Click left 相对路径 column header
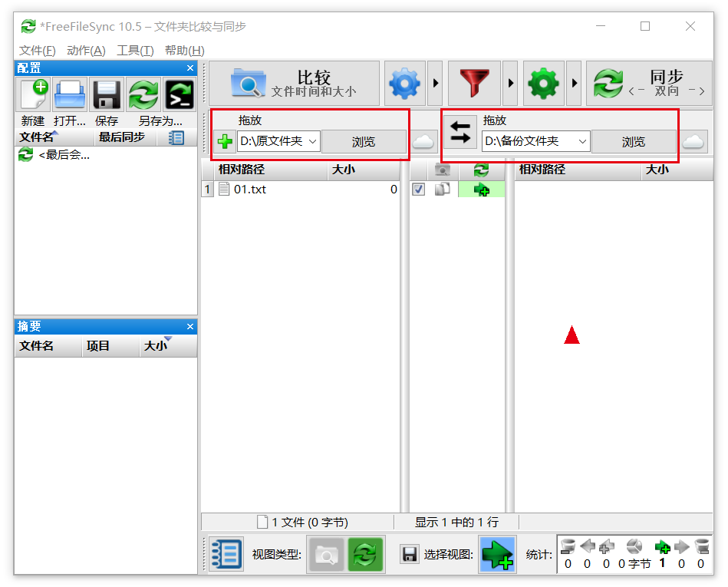This screenshot has width=728, height=587. click(x=271, y=170)
